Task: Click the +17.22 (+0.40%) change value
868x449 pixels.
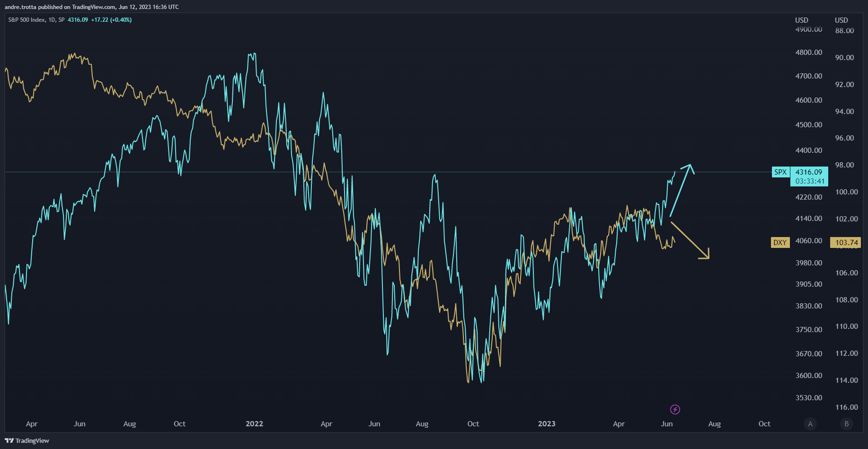Action: coord(111,20)
